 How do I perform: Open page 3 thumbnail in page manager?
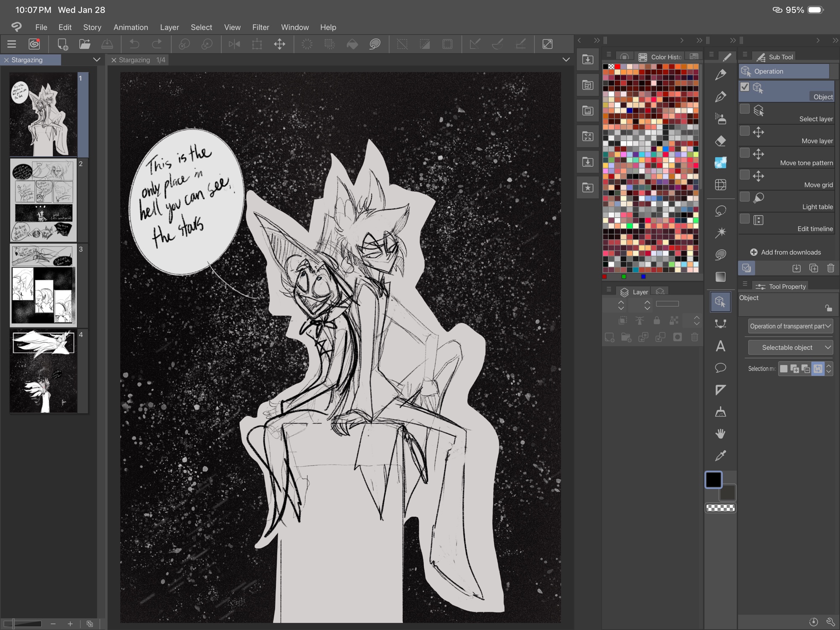[43, 285]
